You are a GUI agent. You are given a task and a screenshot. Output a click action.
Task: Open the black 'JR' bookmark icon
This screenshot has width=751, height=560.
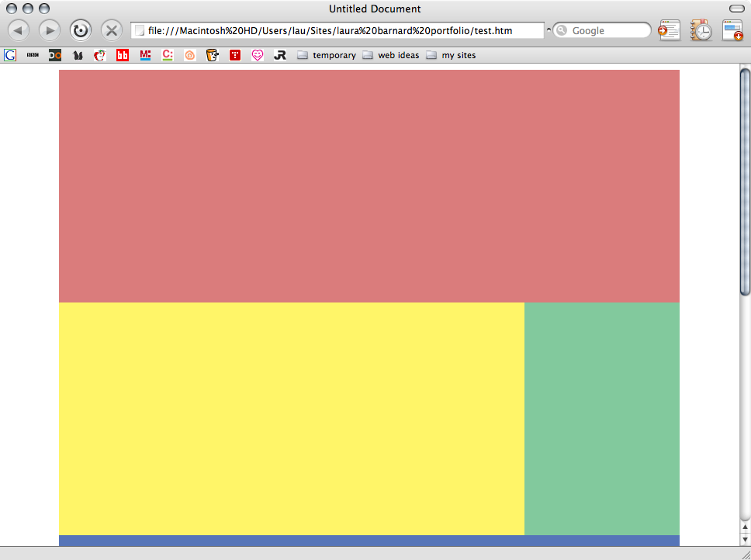[x=280, y=56]
